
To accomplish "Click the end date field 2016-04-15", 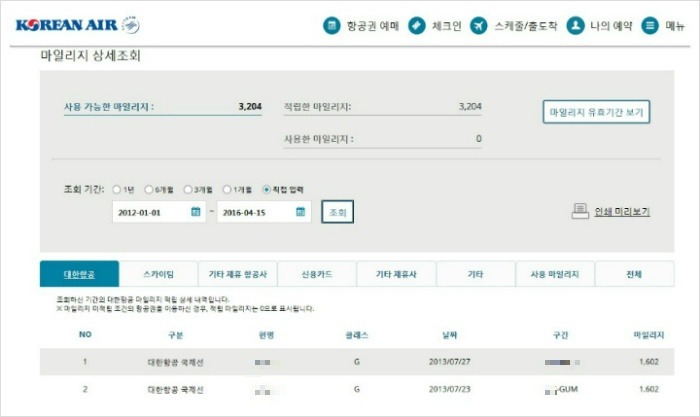I will point(264,212).
